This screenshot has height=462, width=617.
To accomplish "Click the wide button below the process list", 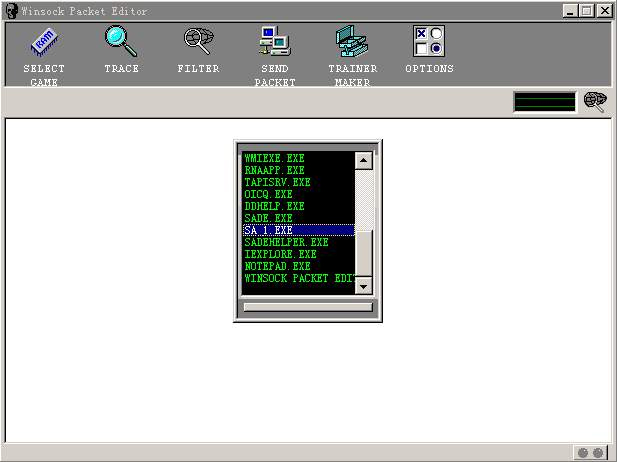I will click(308, 307).
